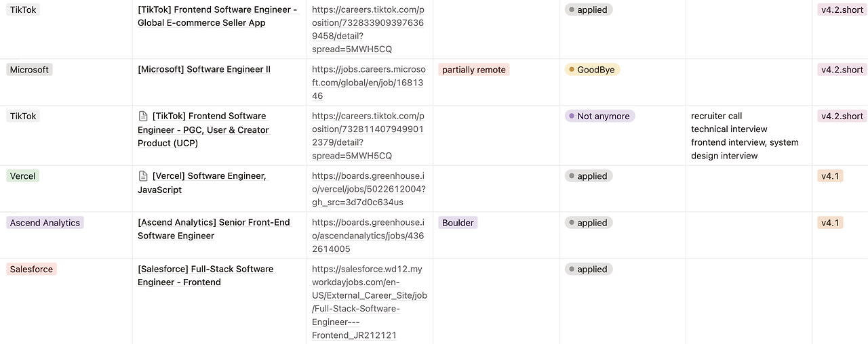Click page icon next to Vercel title

143,176
